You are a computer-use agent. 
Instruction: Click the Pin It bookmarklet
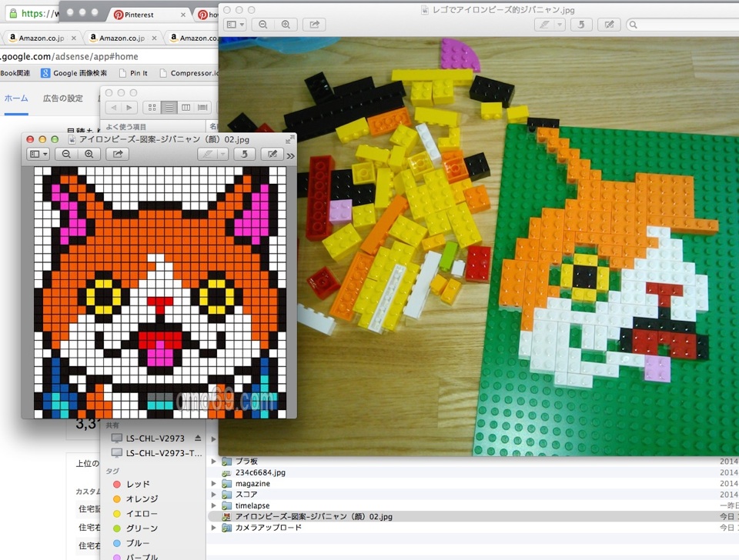134,73
